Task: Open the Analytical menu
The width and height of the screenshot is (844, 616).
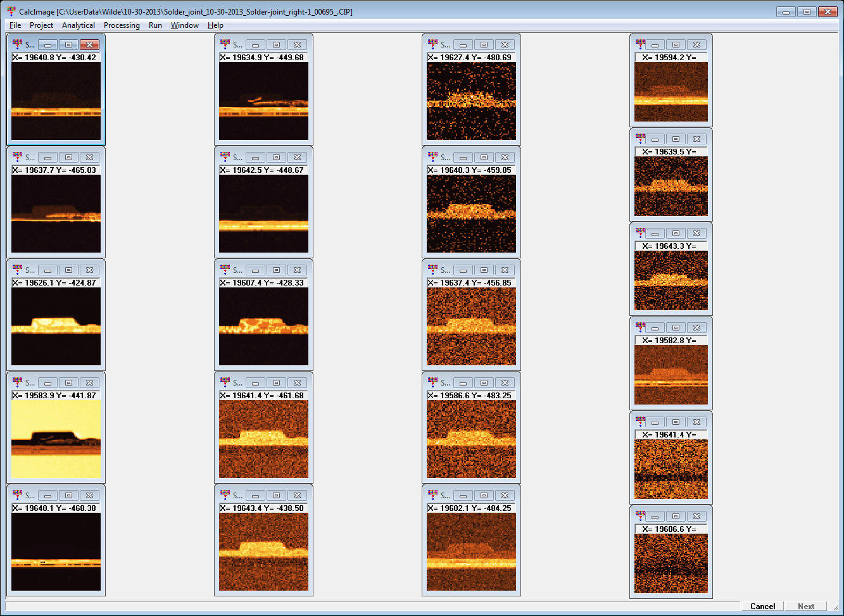Action: pyautogui.click(x=79, y=25)
